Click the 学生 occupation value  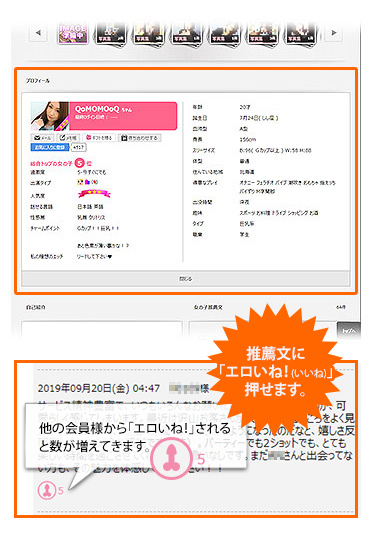coord(244,234)
